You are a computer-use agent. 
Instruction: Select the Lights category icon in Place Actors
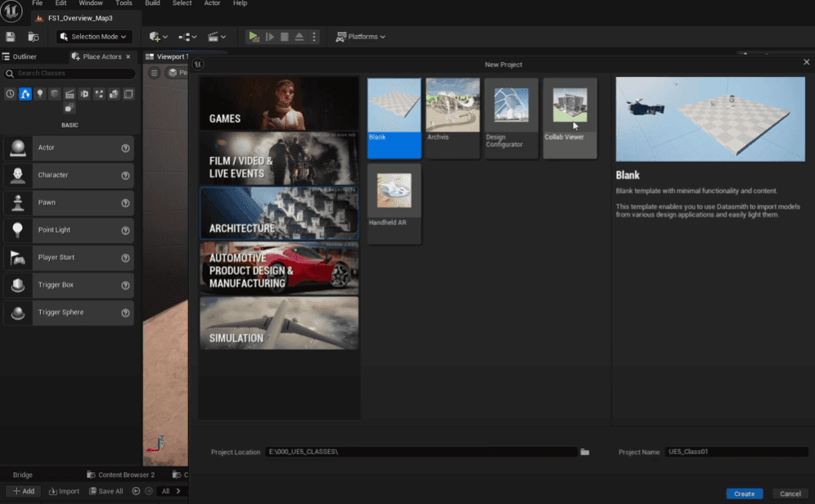coord(40,94)
